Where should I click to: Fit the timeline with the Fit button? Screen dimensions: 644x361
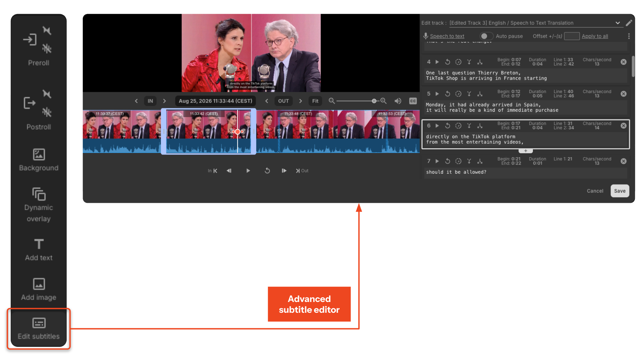point(315,101)
